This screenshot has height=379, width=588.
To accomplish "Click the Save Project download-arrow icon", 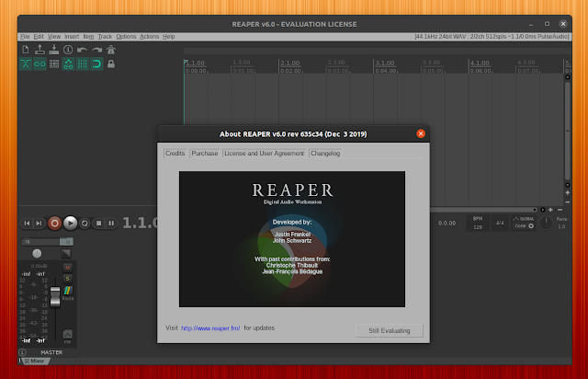I will tap(54, 49).
